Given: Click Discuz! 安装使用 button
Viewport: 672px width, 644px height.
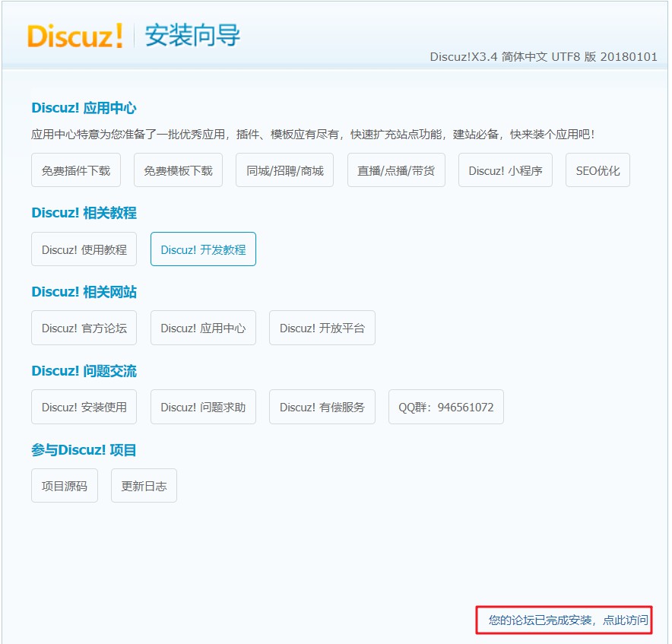Looking at the screenshot, I should 84,407.
